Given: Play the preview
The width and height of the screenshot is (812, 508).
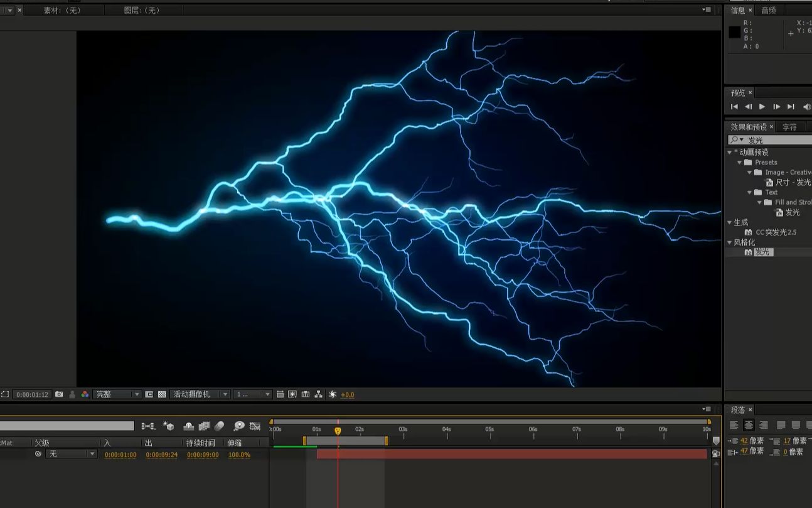Looking at the screenshot, I should tap(762, 107).
